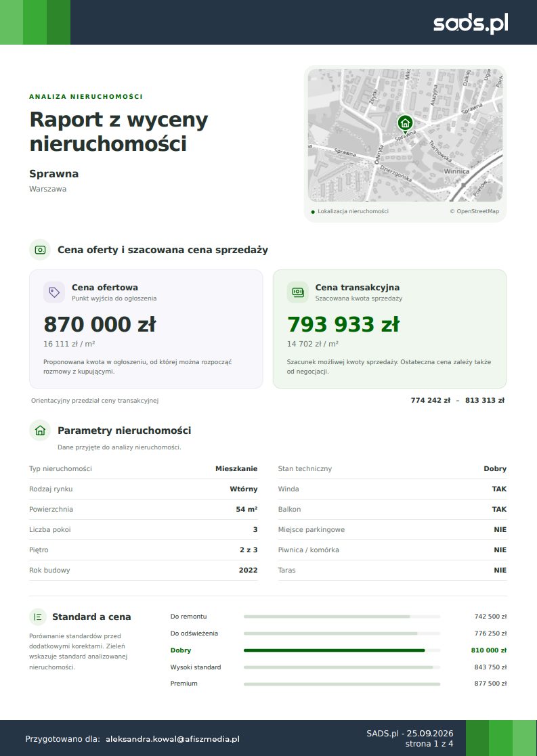Click the street name Sprawna under title
This screenshot has height=756, width=537.
[x=53, y=174]
